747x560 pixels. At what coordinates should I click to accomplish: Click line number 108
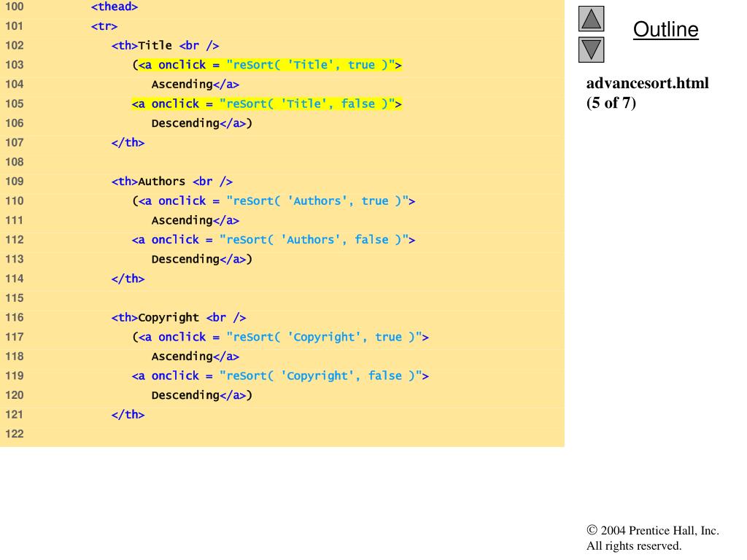pyautogui.click(x=15, y=162)
